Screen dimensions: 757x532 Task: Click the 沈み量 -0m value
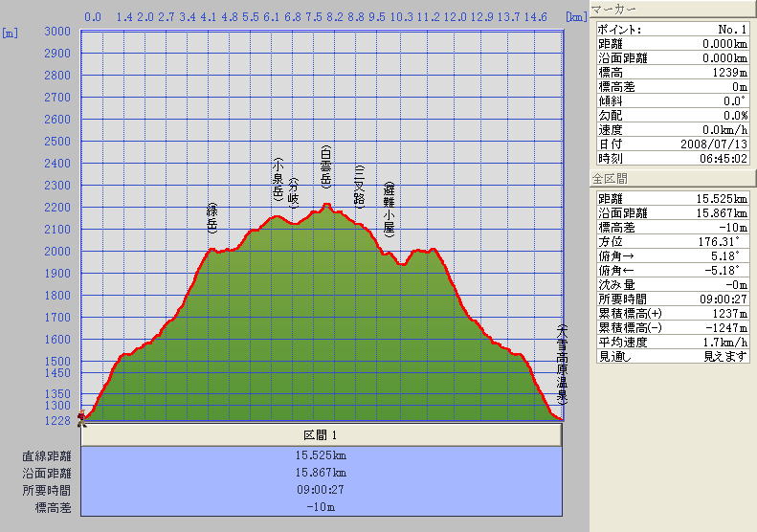click(x=736, y=285)
